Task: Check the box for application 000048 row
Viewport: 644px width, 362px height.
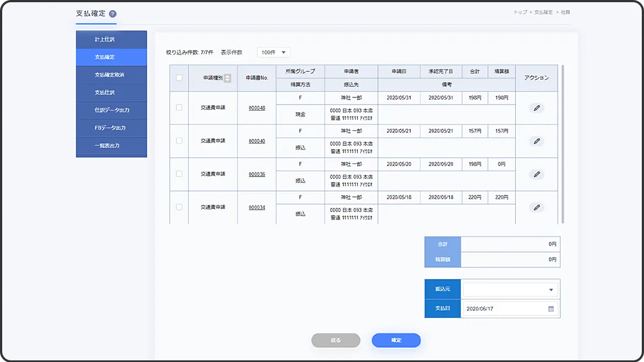Action: [179, 107]
